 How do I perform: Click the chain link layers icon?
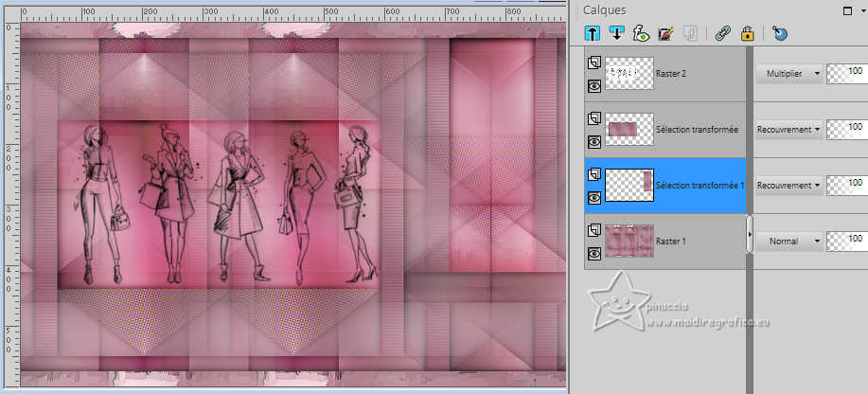pyautogui.click(x=722, y=34)
